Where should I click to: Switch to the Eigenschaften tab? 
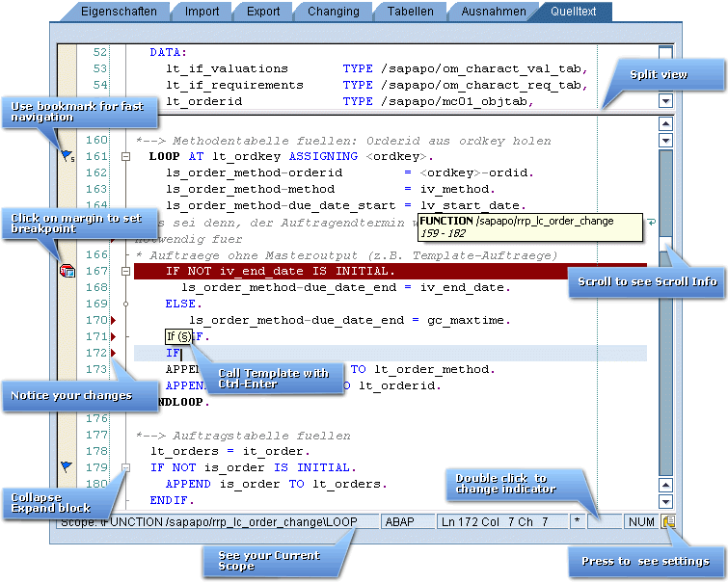pos(106,12)
